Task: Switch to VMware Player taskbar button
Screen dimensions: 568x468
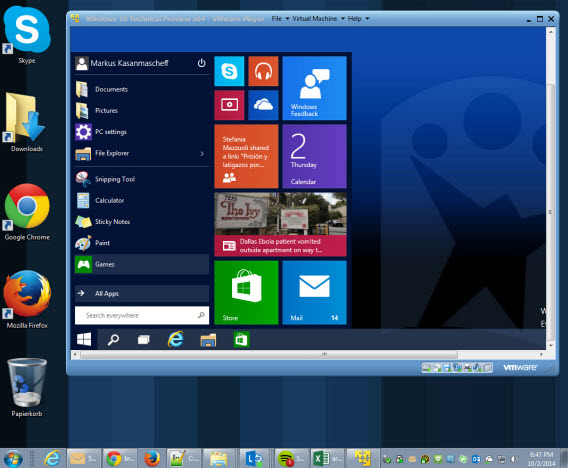Action: tap(363, 459)
